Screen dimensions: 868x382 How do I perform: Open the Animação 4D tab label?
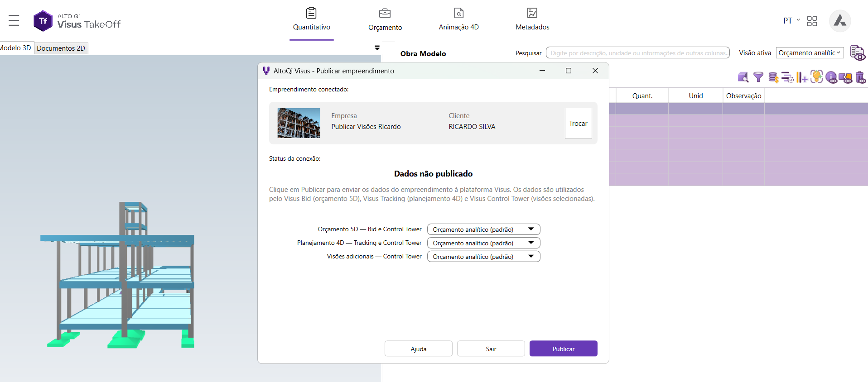point(458,27)
